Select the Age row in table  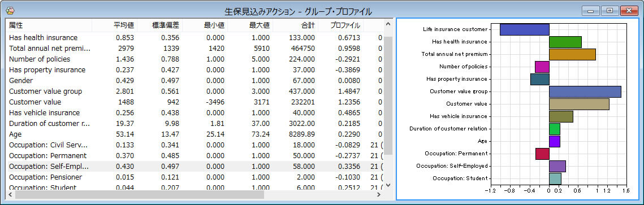195,134
